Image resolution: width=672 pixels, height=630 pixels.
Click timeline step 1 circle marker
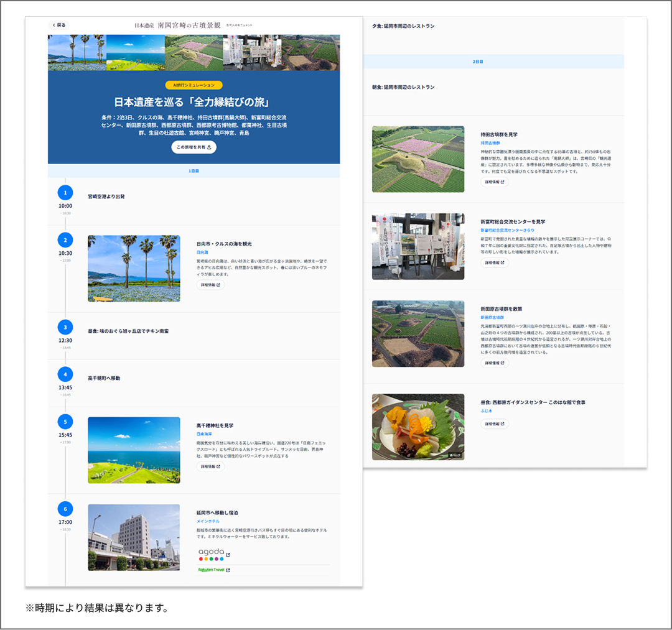pyautogui.click(x=65, y=193)
